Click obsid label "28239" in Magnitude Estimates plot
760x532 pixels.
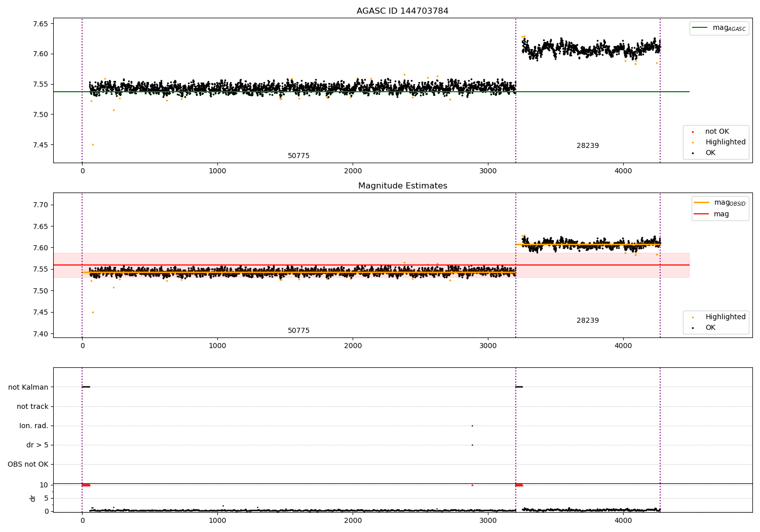588,321
